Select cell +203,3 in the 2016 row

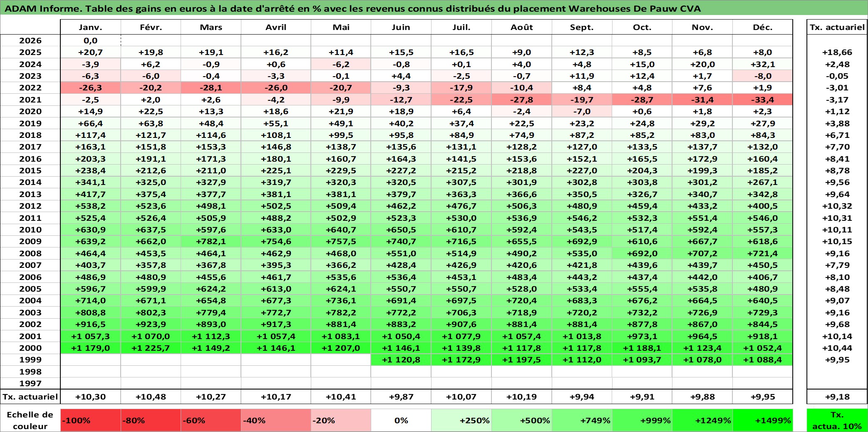(91, 159)
